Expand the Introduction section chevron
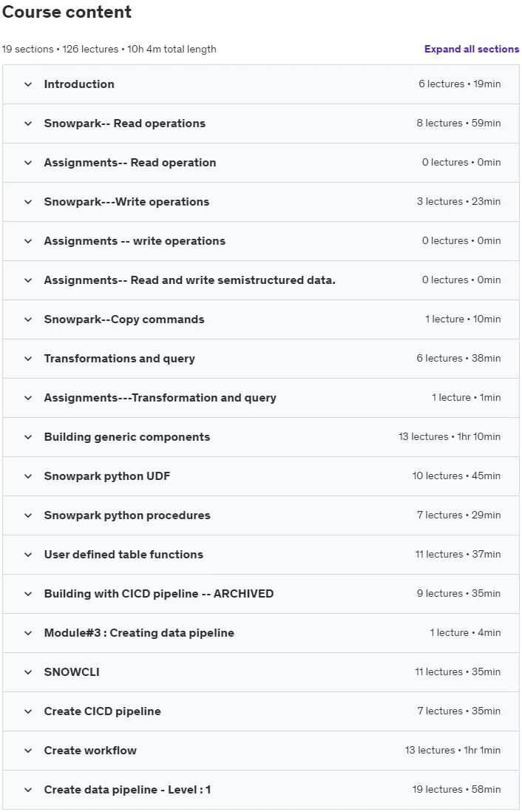Image resolution: width=522 pixels, height=812 pixels. (x=28, y=84)
